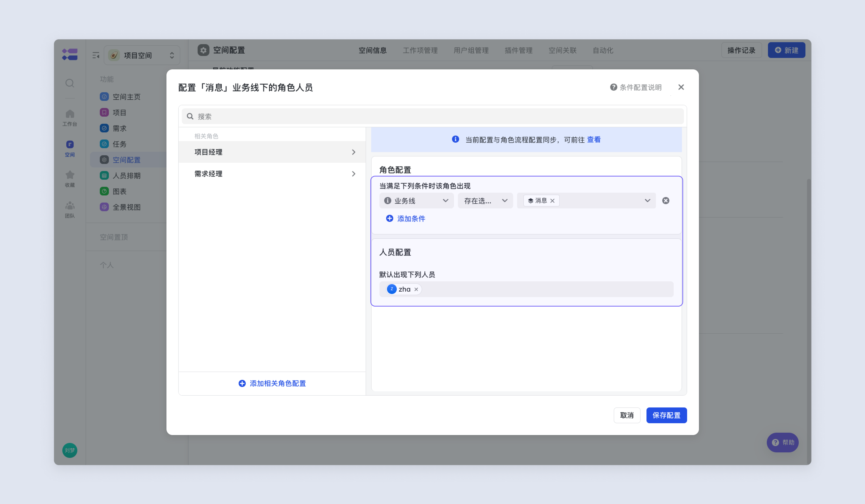Close the role configuration dialog
The height and width of the screenshot is (504, 865).
coord(681,87)
